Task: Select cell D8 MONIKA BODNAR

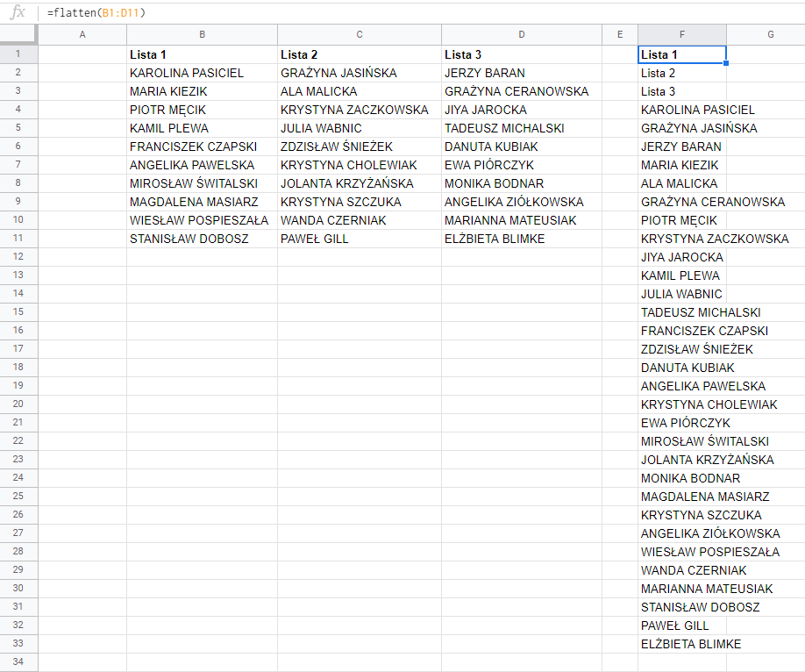Action: pos(522,183)
